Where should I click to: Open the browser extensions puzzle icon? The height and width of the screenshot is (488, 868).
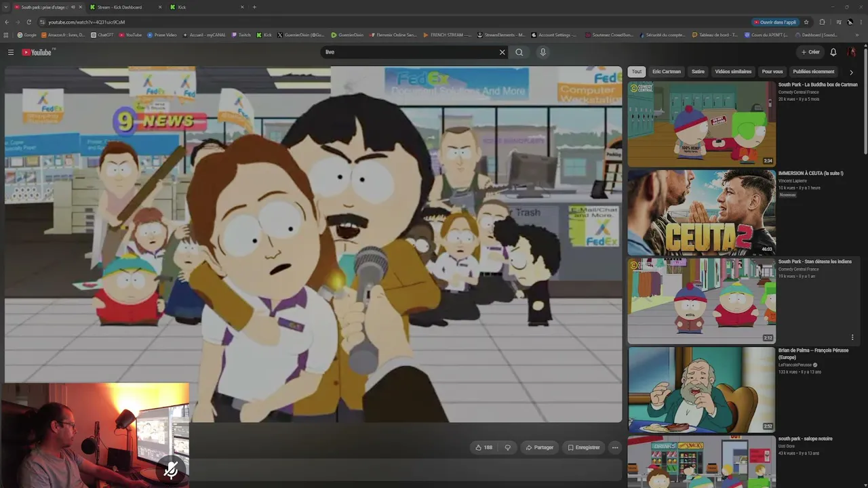tap(823, 22)
